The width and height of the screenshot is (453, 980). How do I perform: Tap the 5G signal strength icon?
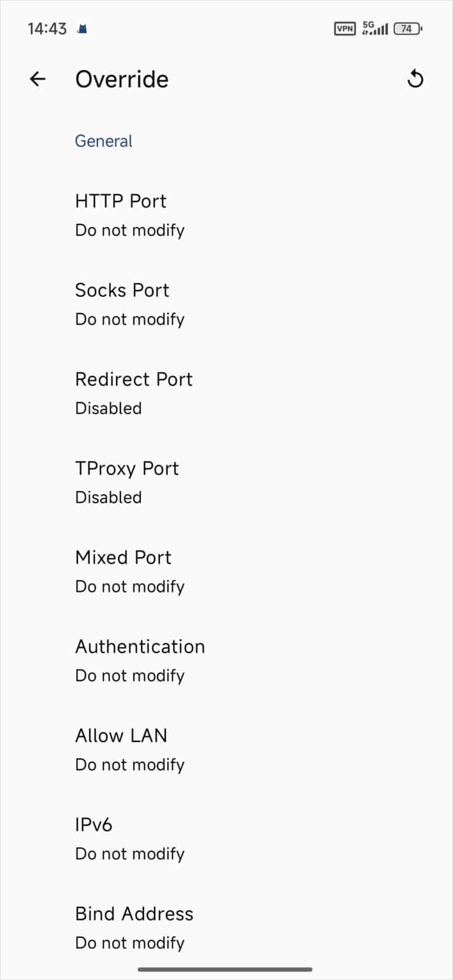click(x=375, y=28)
